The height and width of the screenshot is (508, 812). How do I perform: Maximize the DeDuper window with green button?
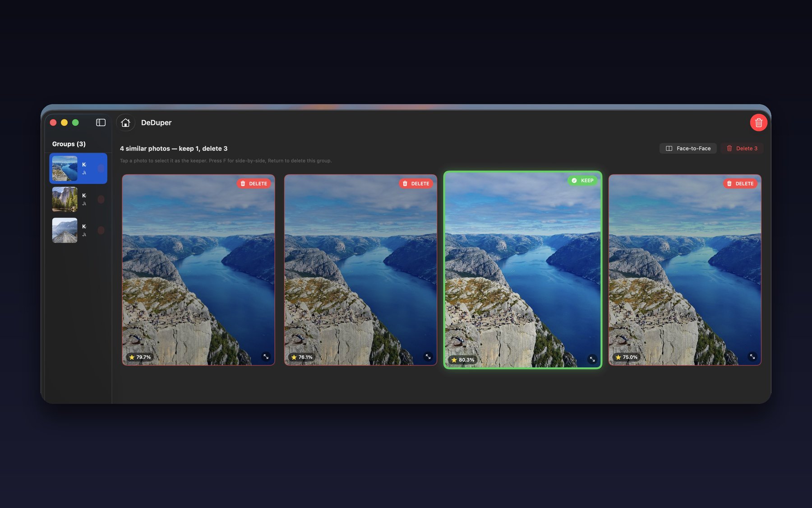75,122
